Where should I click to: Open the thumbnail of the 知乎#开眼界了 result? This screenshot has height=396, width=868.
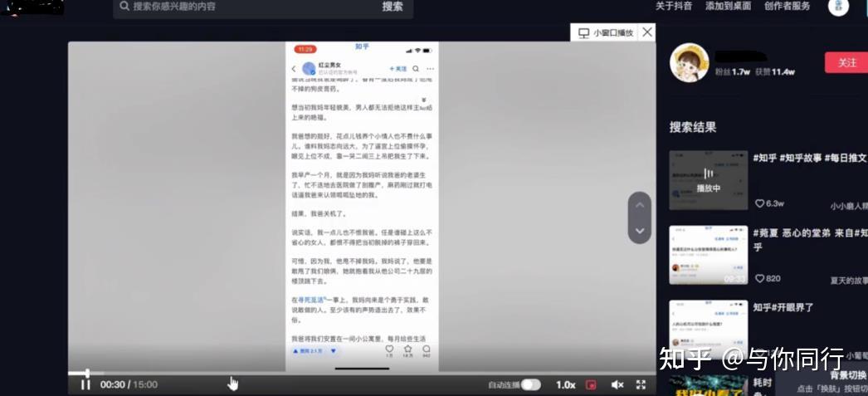click(708, 330)
